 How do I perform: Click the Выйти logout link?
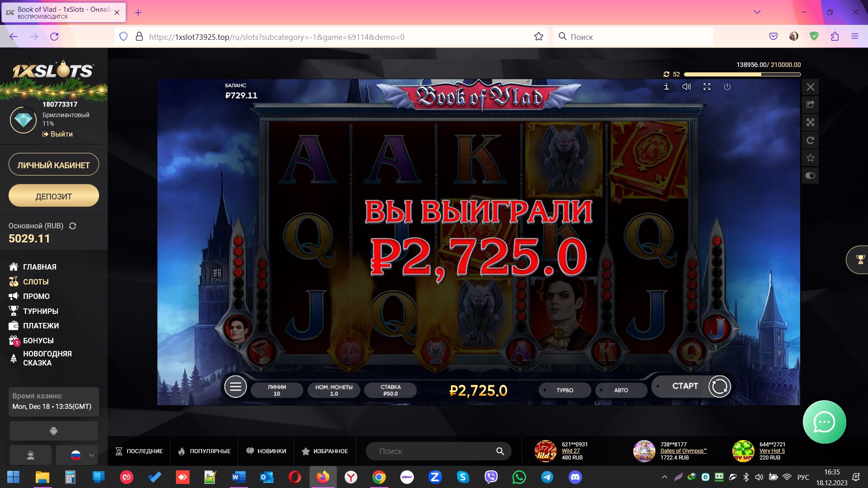pos(57,134)
